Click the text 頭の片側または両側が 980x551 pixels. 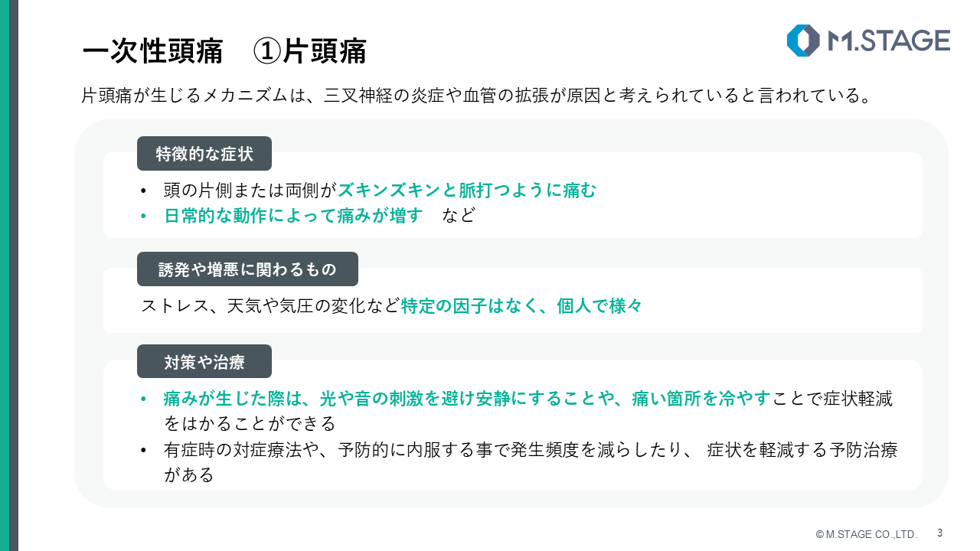pyautogui.click(x=250, y=191)
